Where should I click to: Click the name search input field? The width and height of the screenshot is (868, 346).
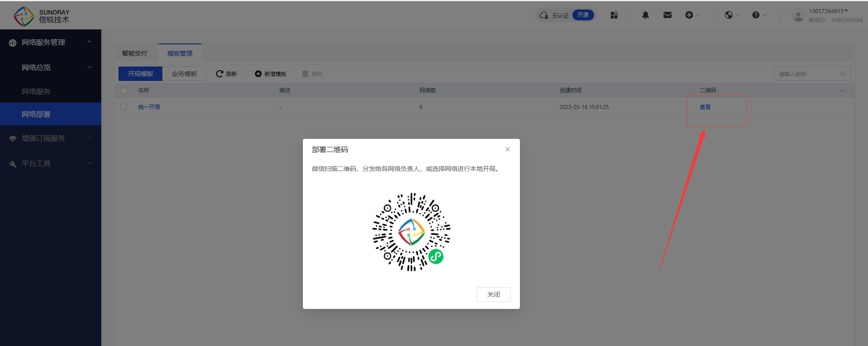tap(807, 74)
